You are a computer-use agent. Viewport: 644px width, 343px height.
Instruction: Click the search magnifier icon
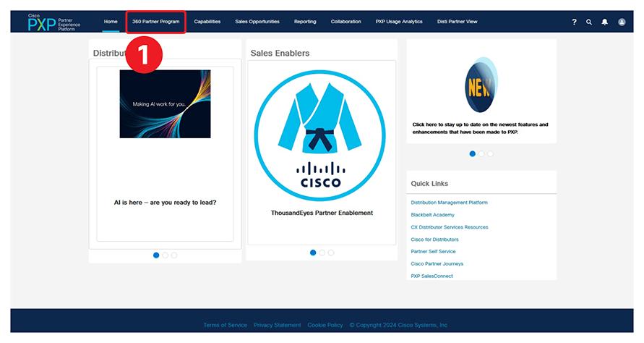click(x=589, y=22)
